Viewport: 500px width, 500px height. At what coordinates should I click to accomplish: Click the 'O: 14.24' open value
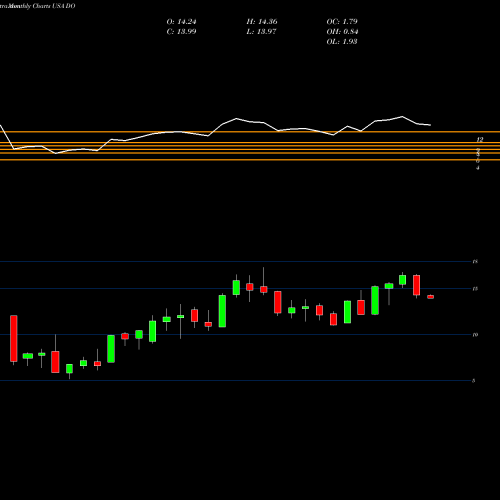(181, 22)
